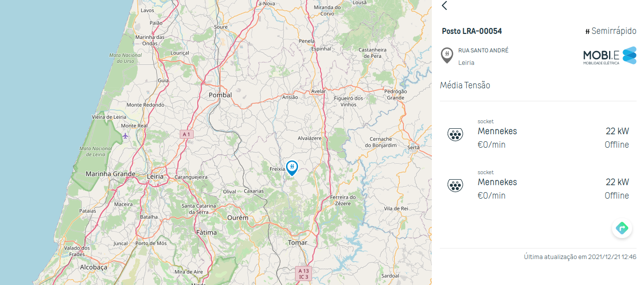The height and width of the screenshot is (285, 644).
Task: Click the Leiria city label on map
Action: 155,176
